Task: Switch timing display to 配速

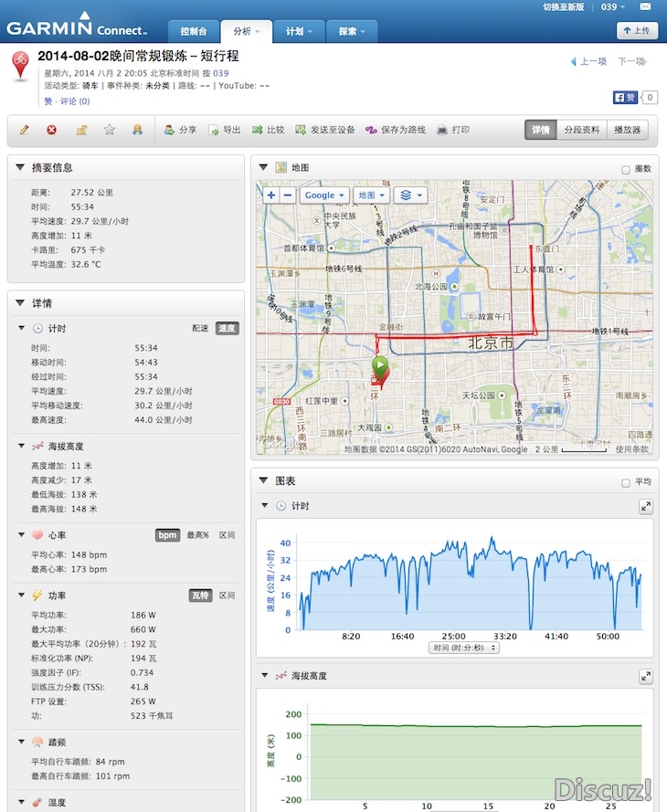Action: click(200, 328)
